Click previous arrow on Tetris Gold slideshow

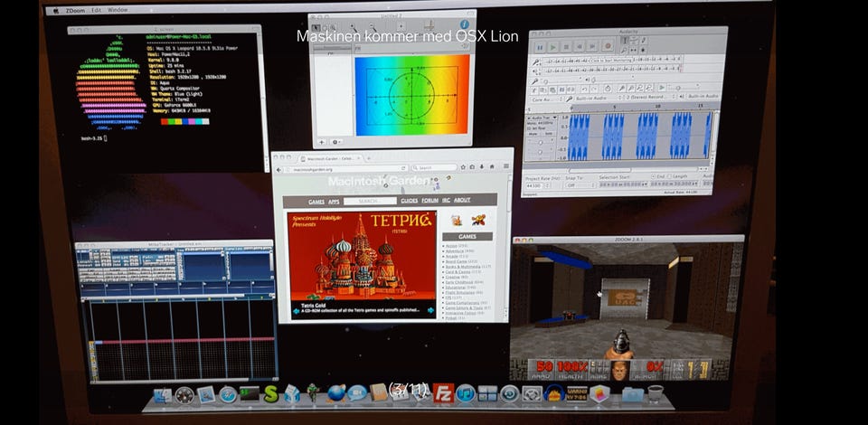coord(297,311)
